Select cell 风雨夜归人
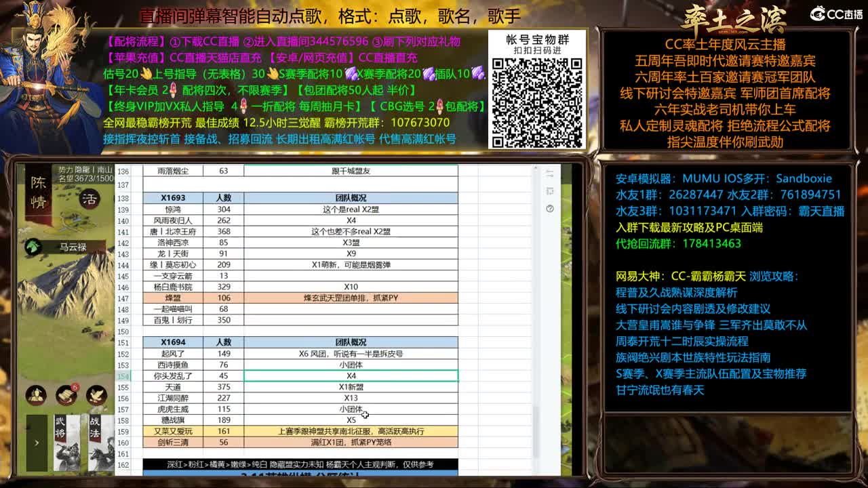 tap(173, 220)
